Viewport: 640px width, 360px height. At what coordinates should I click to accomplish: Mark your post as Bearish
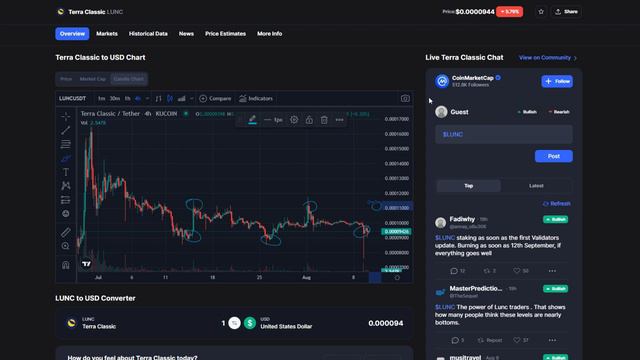coord(559,112)
